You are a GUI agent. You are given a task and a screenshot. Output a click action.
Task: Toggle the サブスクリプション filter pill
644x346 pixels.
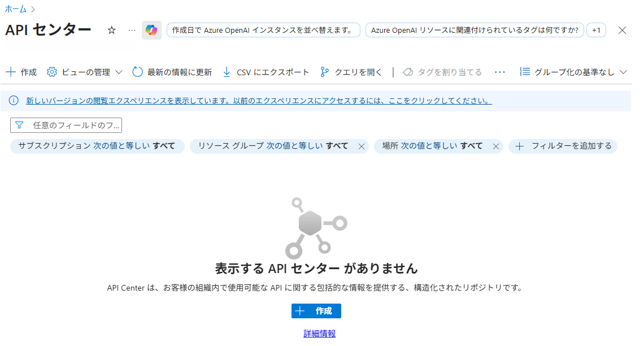96,146
